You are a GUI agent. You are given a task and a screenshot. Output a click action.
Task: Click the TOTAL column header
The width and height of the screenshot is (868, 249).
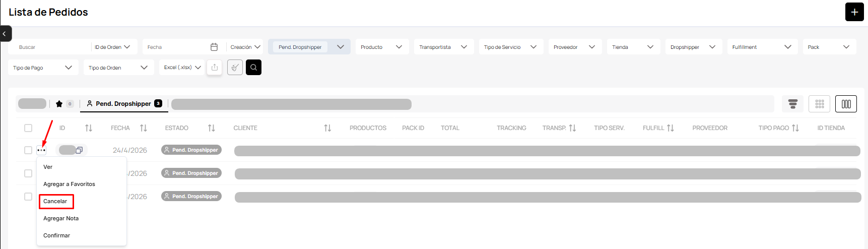coord(450,128)
